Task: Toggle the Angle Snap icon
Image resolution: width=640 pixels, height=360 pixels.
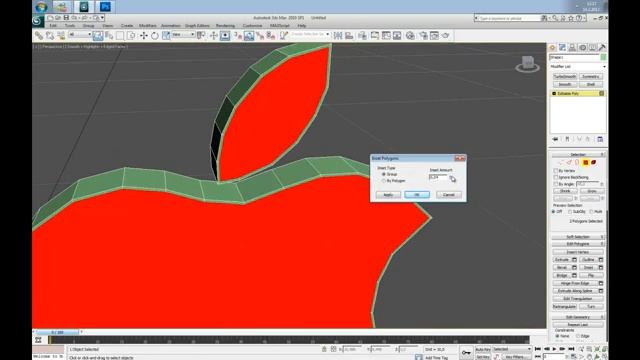Action: tap(249, 36)
